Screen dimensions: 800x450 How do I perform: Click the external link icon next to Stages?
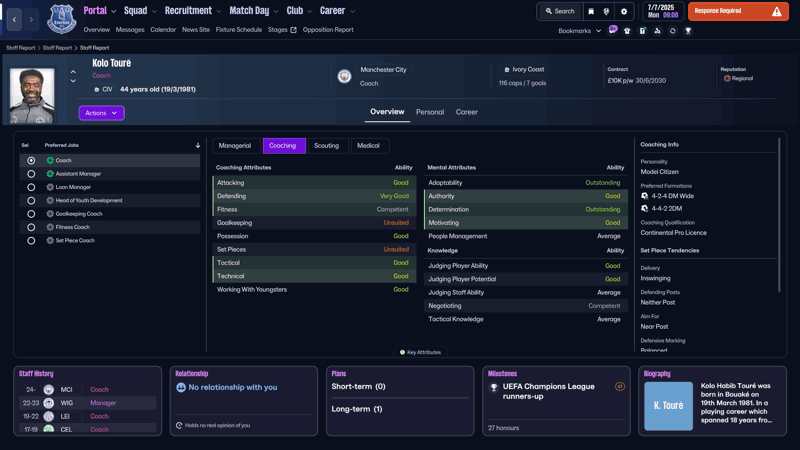293,30
